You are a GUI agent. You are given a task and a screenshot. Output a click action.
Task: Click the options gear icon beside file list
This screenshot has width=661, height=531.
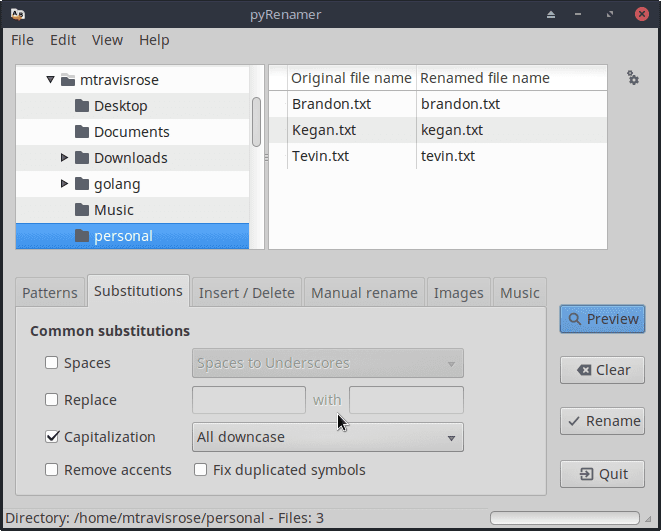pyautogui.click(x=632, y=78)
